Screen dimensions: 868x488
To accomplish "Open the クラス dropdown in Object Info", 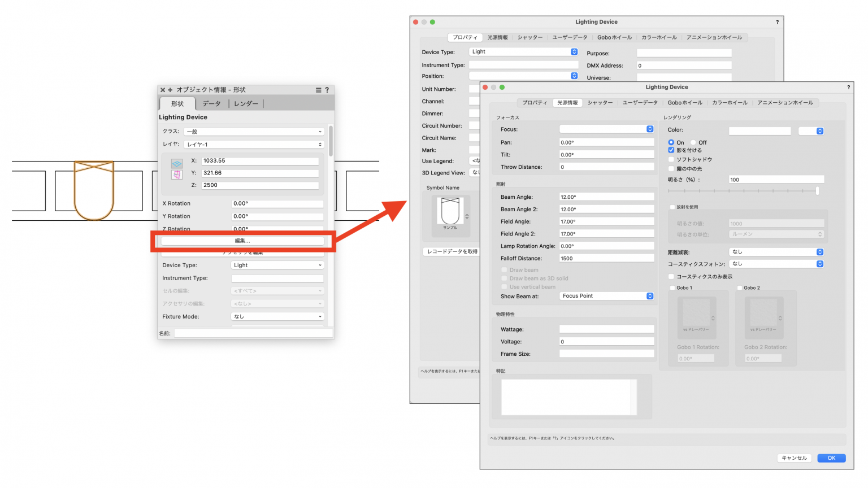I will pos(253,131).
